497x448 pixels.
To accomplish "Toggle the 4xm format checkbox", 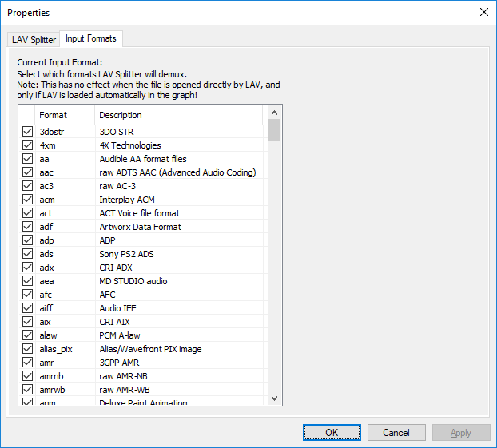I will [28, 145].
